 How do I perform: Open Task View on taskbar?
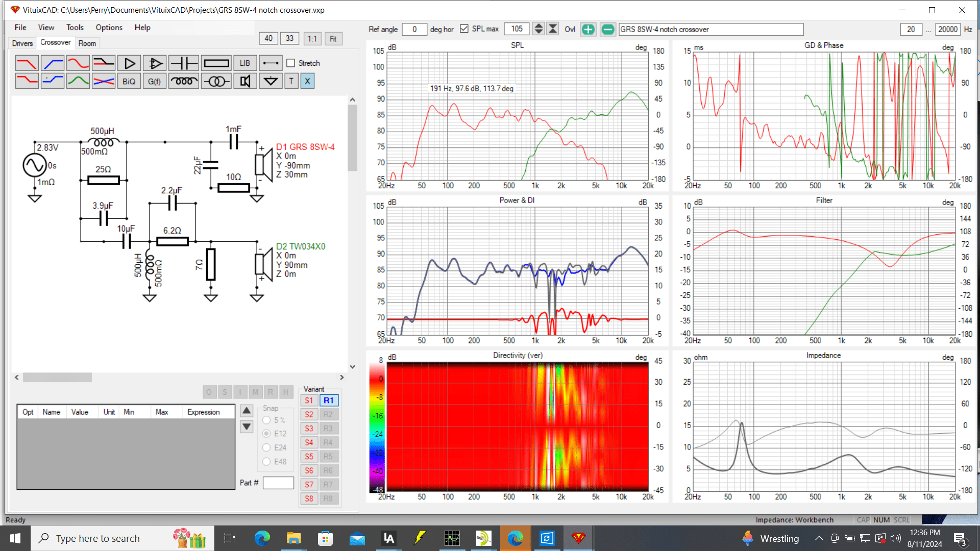pos(230,538)
